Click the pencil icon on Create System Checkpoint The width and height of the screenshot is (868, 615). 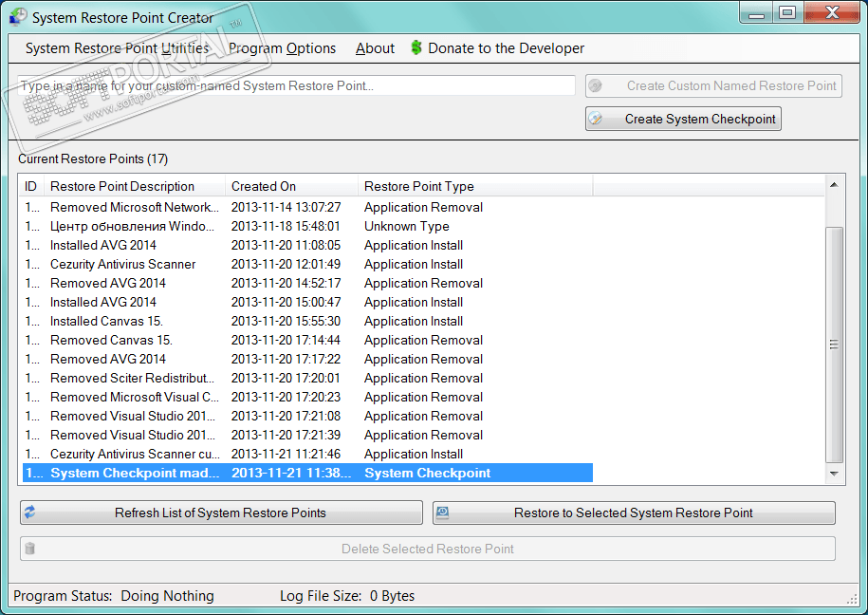click(x=596, y=119)
